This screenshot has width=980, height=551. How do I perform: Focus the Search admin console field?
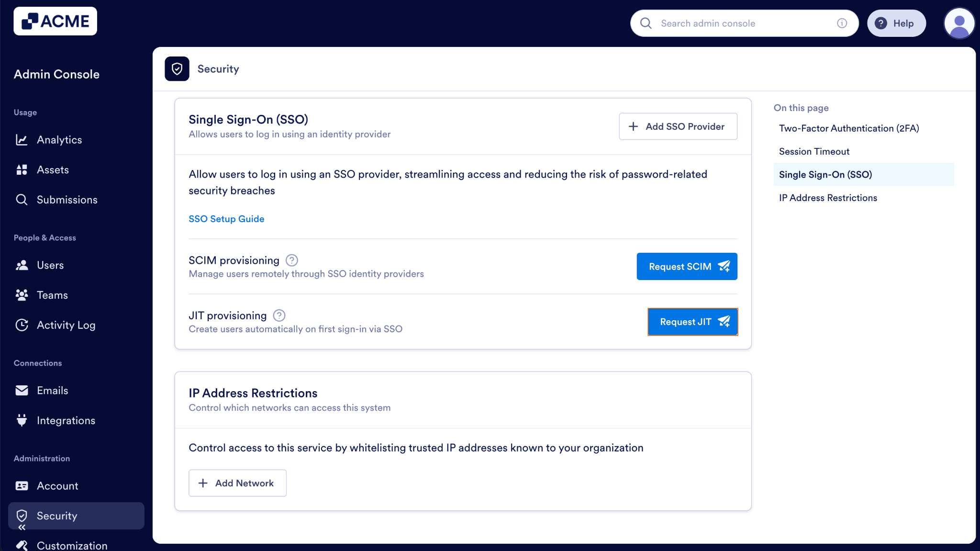click(744, 23)
